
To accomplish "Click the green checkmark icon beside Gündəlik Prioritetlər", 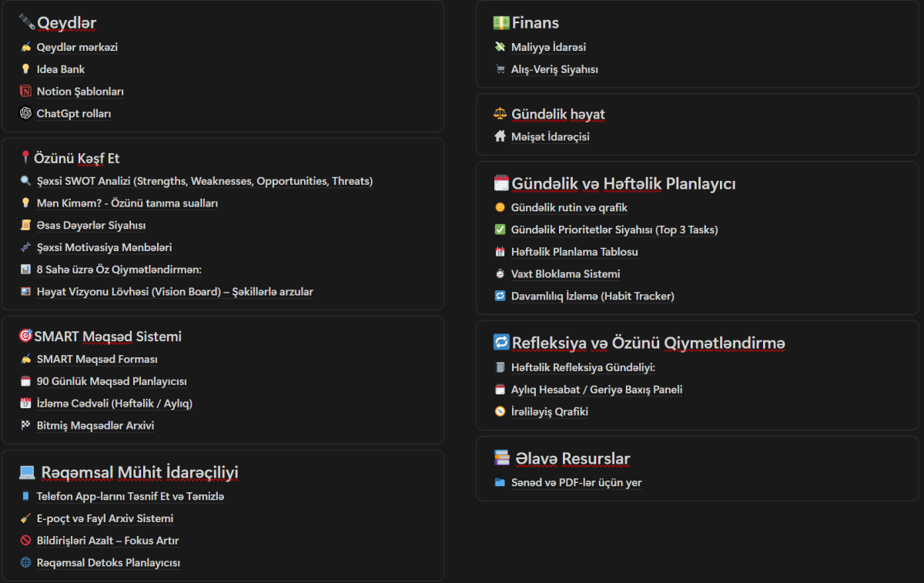I will [500, 230].
